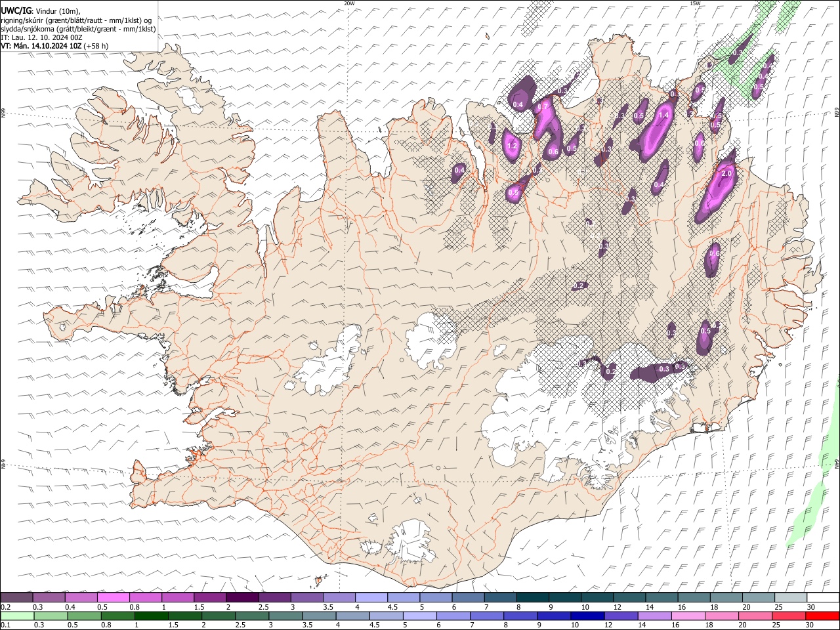Pick the 10 deep blue swatch, lower legend row
The height and width of the screenshot is (630, 840).
[x=587, y=616]
